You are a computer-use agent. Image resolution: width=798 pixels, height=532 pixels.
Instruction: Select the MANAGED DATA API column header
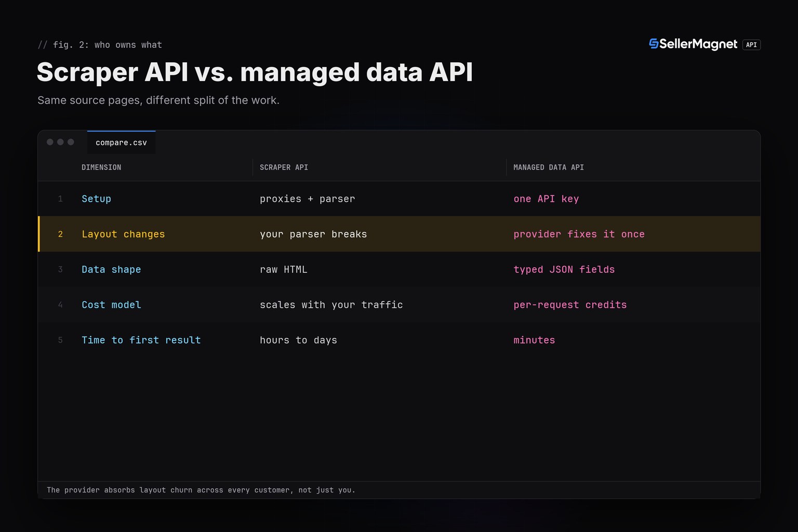(549, 167)
